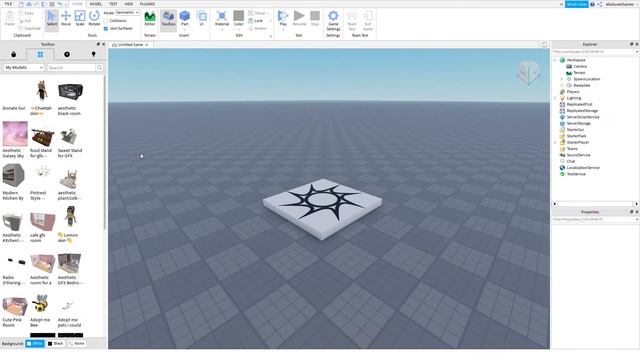Open the Toolbox Inventory tab
Viewport: 640px width, 360px height.
pos(13,54)
